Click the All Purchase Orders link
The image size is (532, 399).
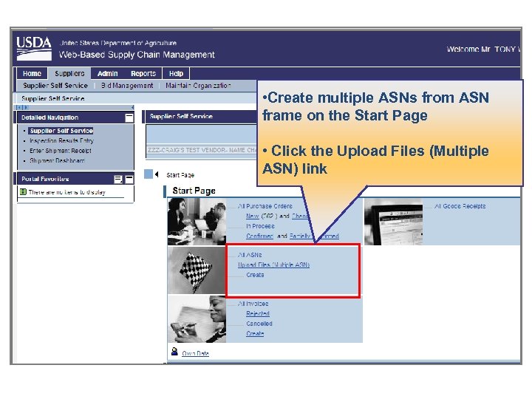[265, 206]
